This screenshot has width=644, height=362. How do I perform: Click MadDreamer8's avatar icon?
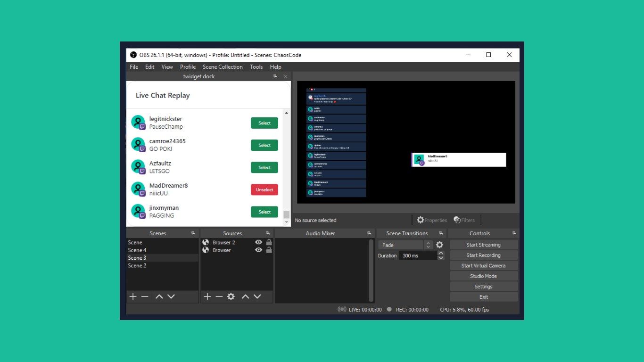point(138,189)
